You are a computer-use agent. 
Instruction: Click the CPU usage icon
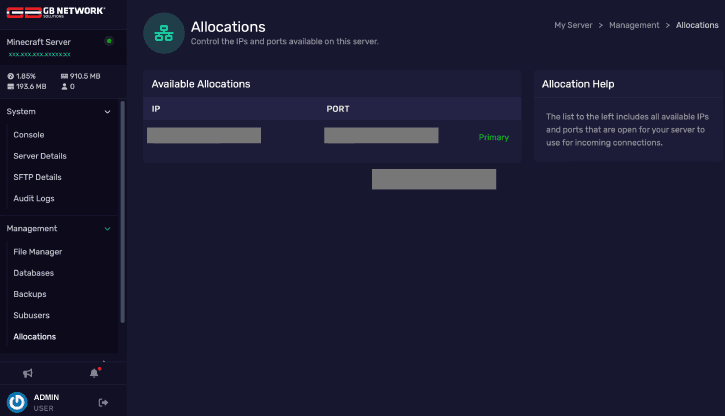point(10,76)
